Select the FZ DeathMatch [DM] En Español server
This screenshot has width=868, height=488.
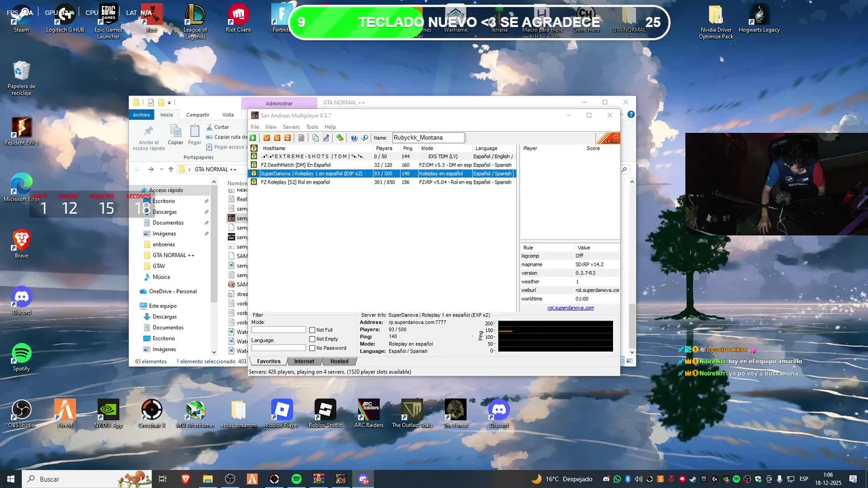pos(382,165)
